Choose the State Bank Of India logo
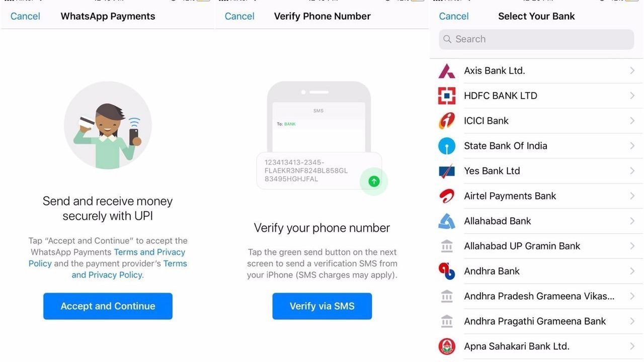This screenshot has width=644, height=362. click(447, 146)
